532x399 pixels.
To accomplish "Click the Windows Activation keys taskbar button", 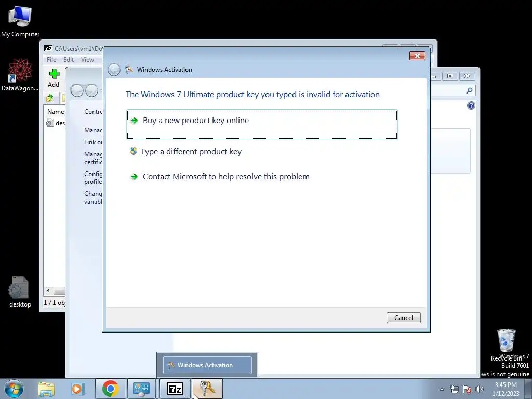I will tap(207, 389).
